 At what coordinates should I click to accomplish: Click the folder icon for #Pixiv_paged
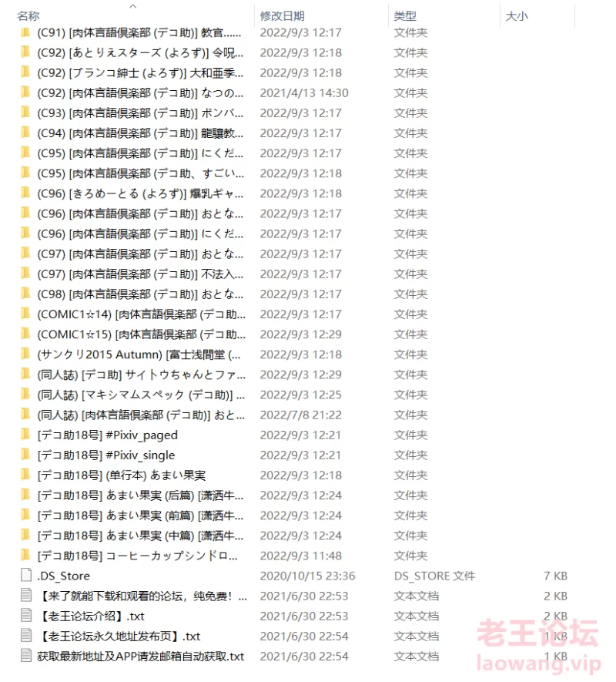tap(25, 434)
